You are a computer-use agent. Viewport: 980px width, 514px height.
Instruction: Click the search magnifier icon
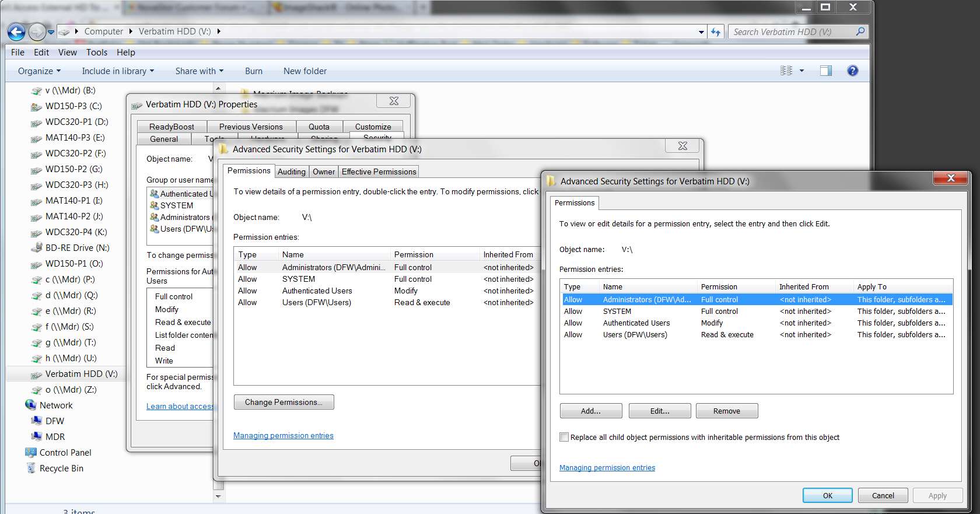(x=860, y=32)
